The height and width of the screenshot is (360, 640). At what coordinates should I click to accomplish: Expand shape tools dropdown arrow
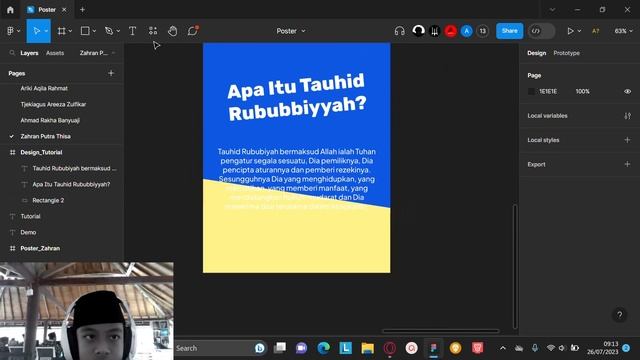pos(94,31)
